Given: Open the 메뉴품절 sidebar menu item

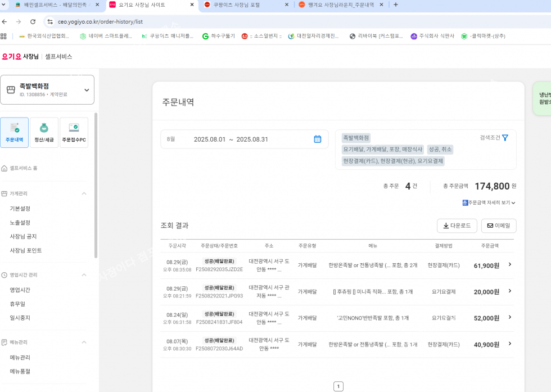Looking at the screenshot, I should tap(20, 371).
